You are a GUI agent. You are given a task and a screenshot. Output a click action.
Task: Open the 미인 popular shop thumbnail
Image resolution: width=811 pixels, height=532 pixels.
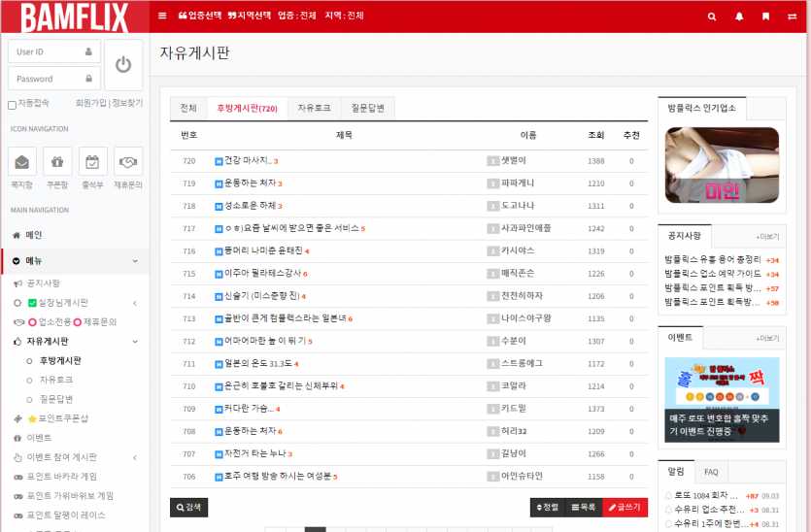722,165
